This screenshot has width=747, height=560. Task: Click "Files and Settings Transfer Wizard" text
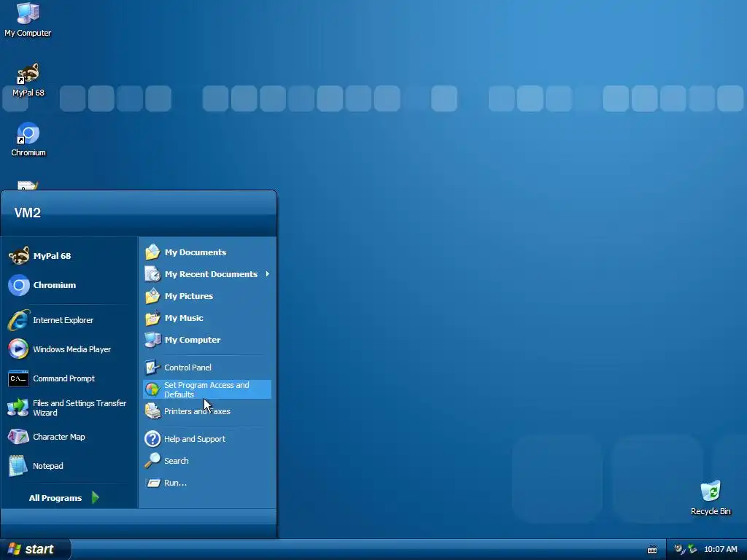pos(80,408)
